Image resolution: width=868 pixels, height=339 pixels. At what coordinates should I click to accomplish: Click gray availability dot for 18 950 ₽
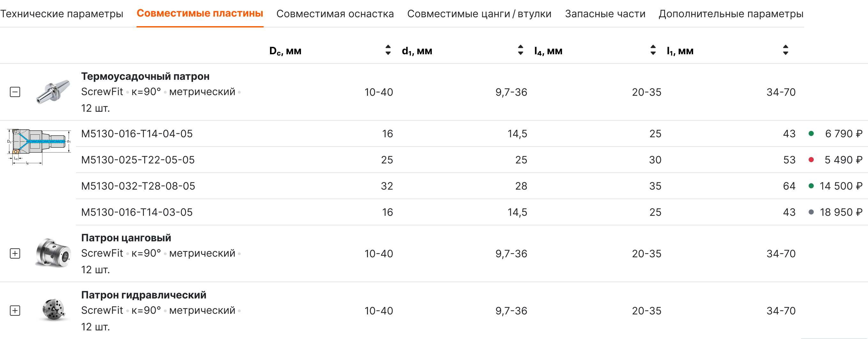tap(811, 212)
